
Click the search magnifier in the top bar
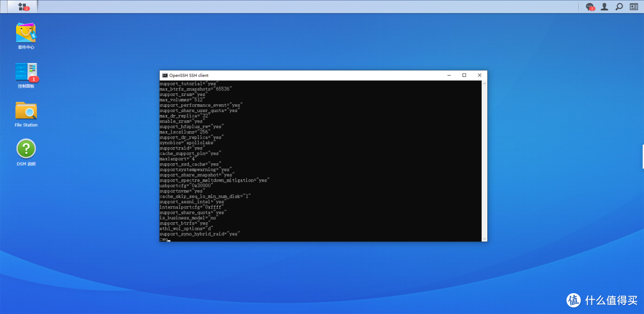coord(619,7)
